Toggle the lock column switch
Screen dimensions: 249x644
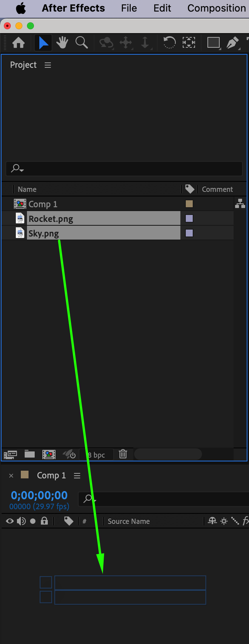pos(44,521)
